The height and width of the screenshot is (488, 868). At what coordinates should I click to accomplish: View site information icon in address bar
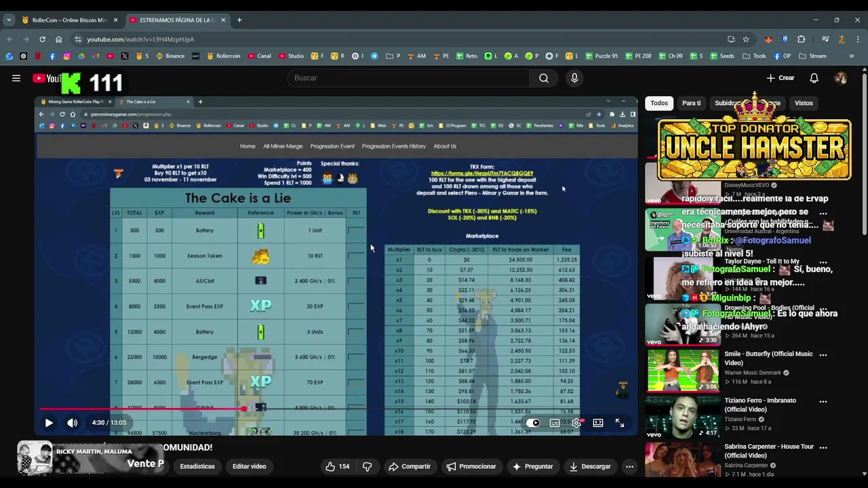pyautogui.click(x=78, y=39)
